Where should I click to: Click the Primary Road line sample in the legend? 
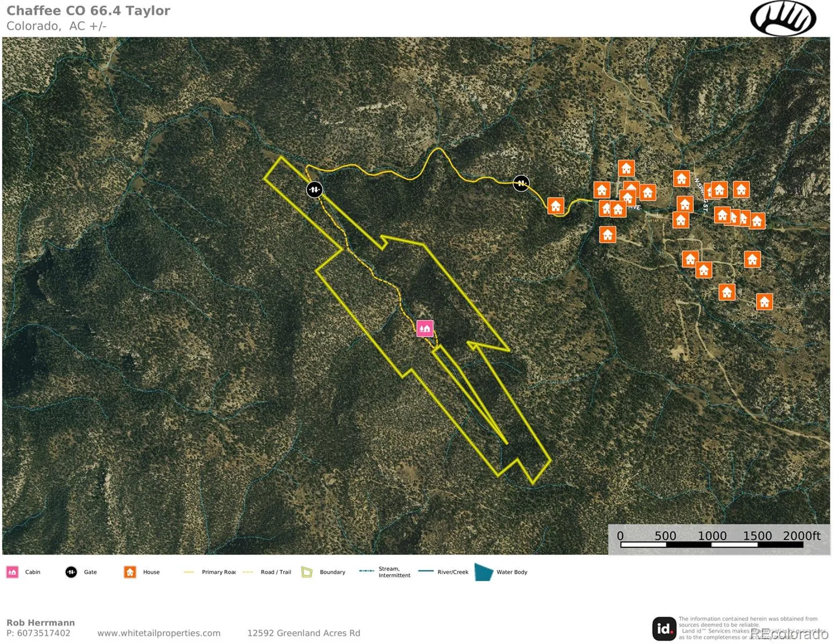[189, 572]
